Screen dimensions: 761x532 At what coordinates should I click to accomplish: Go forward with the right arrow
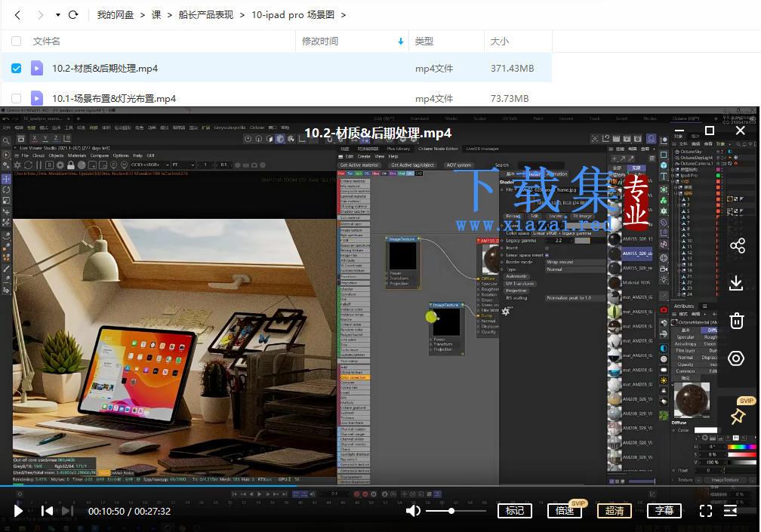click(x=40, y=15)
